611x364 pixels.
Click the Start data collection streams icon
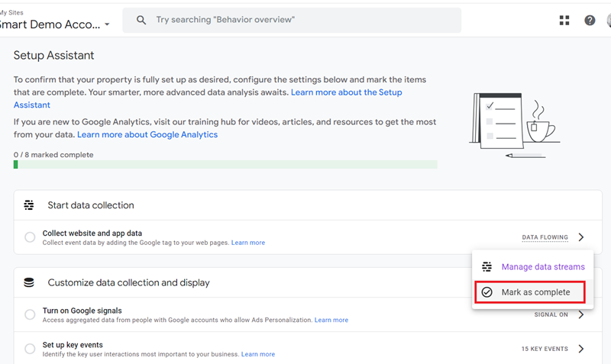(x=29, y=205)
